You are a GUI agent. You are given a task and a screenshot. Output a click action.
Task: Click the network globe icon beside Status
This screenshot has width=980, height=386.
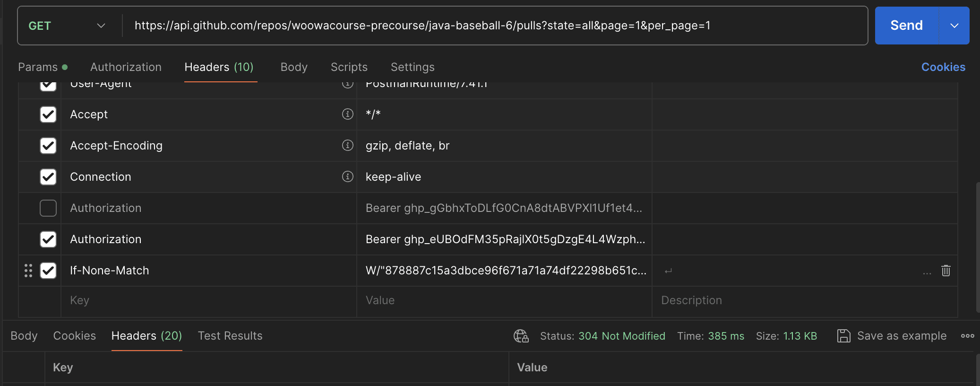[521, 336]
